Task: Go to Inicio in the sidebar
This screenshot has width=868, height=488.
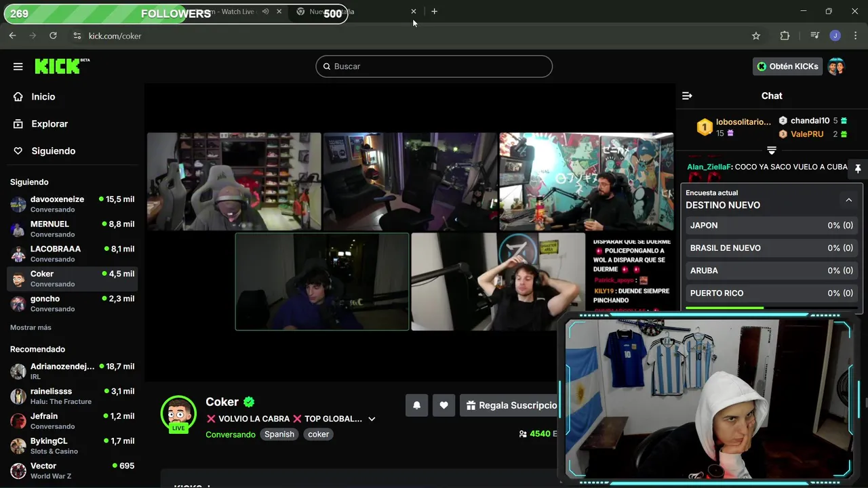Action: [43, 97]
